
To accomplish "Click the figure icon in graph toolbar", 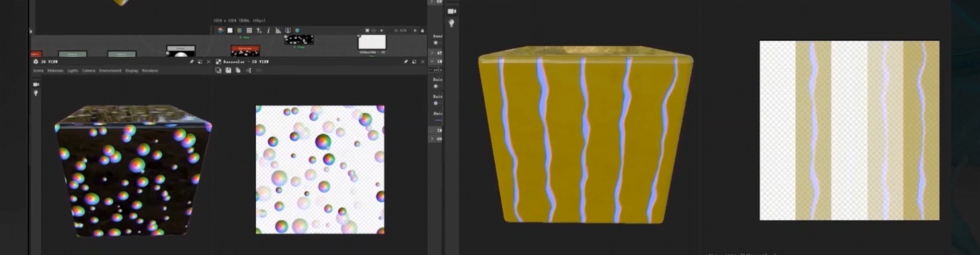I will pyautogui.click(x=259, y=31).
